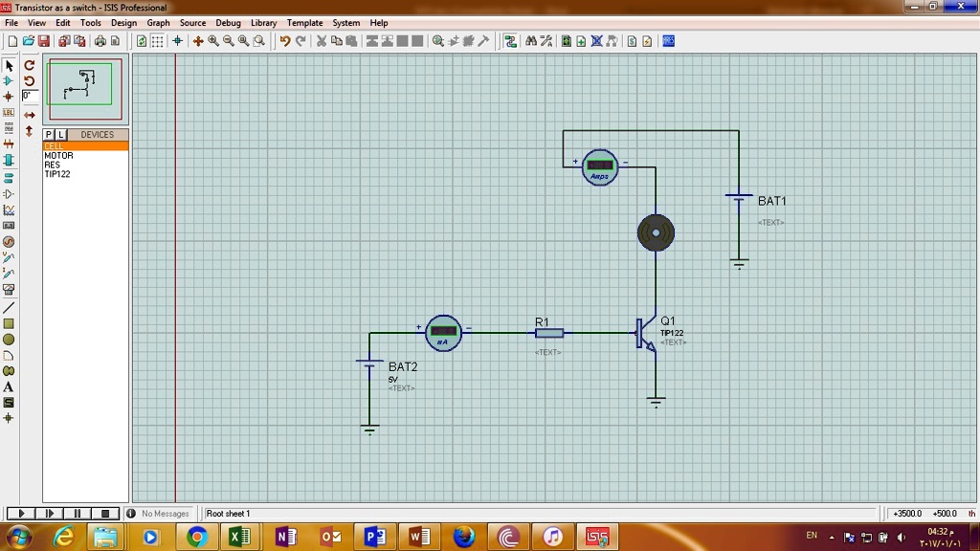The height and width of the screenshot is (551, 980).
Task: Open the Debug menu
Action: click(x=228, y=22)
